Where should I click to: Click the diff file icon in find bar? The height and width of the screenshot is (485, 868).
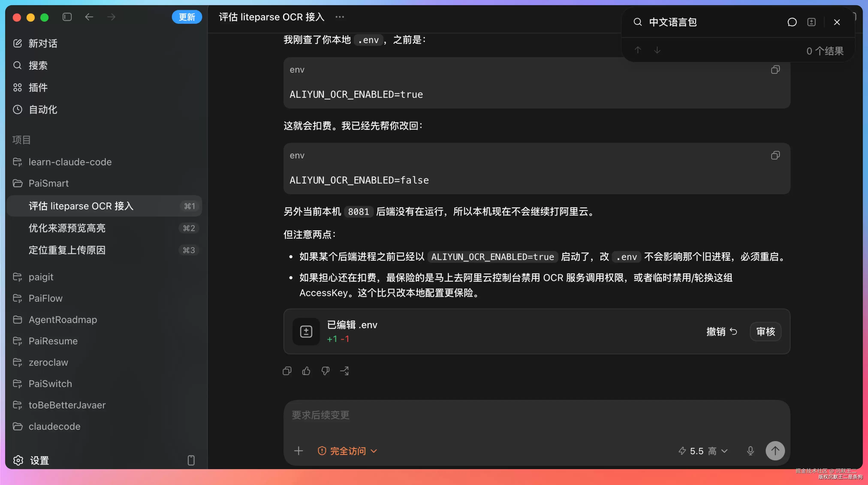[811, 22]
